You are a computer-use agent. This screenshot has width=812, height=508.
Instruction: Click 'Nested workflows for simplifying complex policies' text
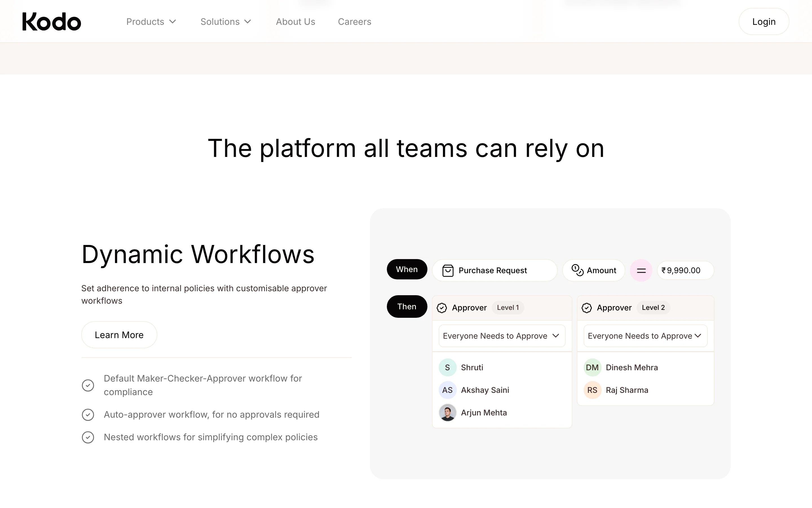click(x=210, y=437)
